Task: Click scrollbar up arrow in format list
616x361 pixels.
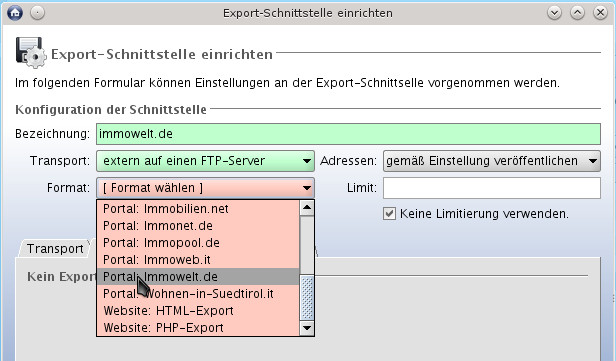Action: coord(307,207)
